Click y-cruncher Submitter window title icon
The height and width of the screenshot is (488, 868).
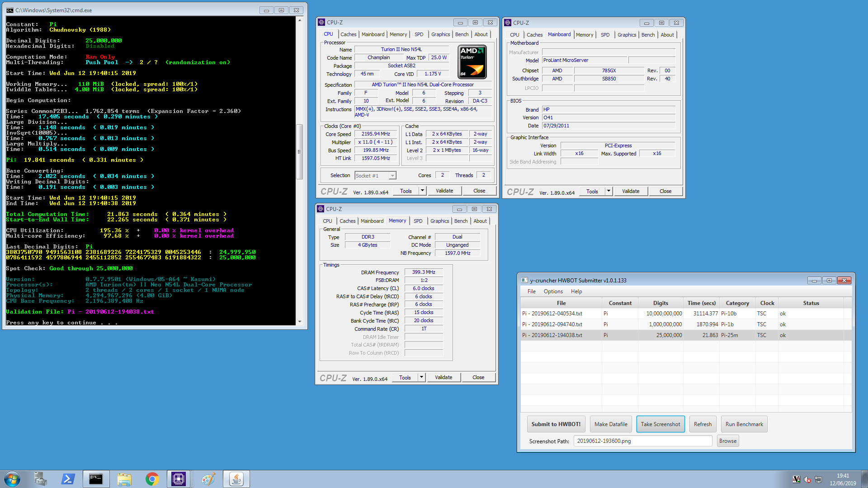[x=524, y=280]
